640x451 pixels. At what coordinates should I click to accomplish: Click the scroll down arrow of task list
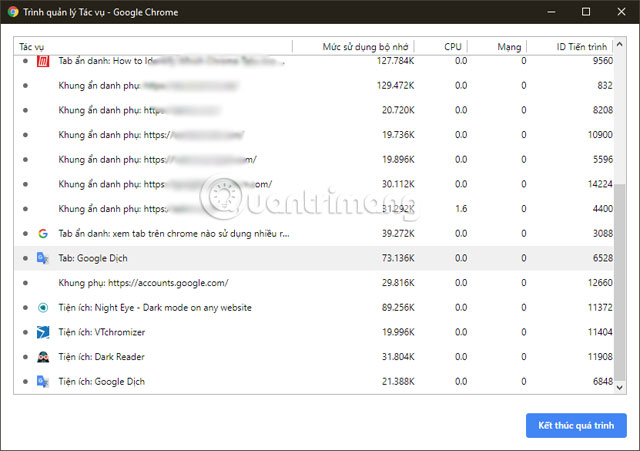click(x=620, y=388)
